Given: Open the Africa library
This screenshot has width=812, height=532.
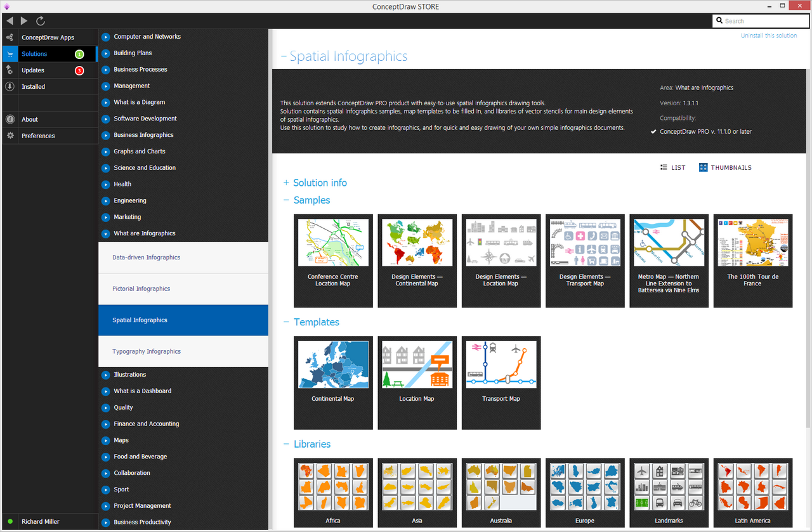Looking at the screenshot, I should (333, 493).
